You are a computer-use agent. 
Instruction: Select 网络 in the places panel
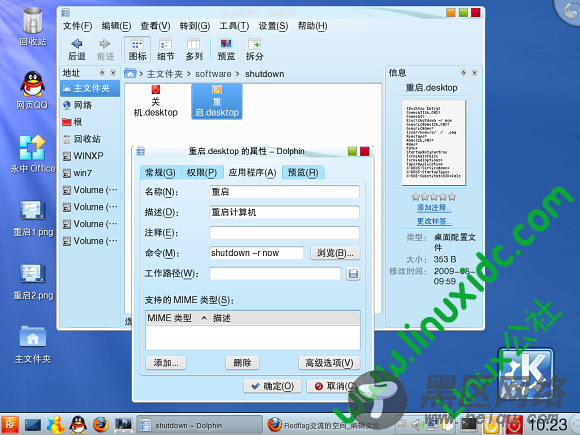(90, 105)
